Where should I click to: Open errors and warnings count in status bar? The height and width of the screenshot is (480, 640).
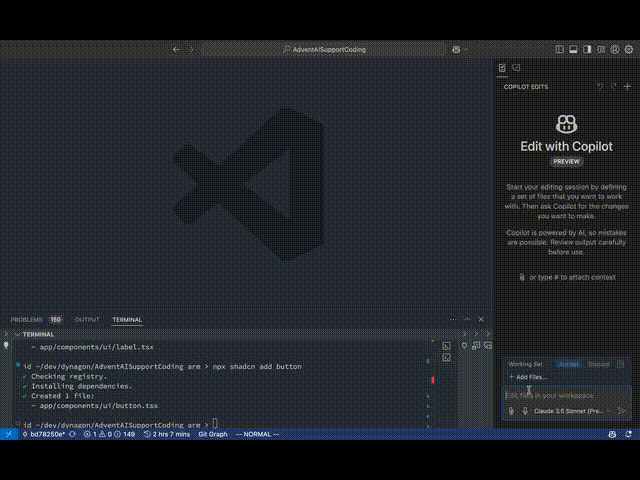109,434
